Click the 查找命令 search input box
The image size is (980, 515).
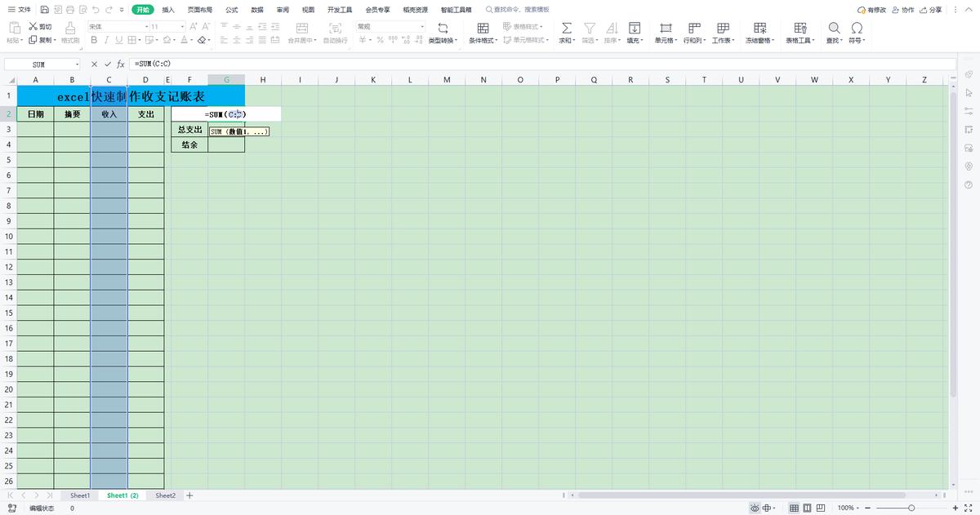(521, 10)
